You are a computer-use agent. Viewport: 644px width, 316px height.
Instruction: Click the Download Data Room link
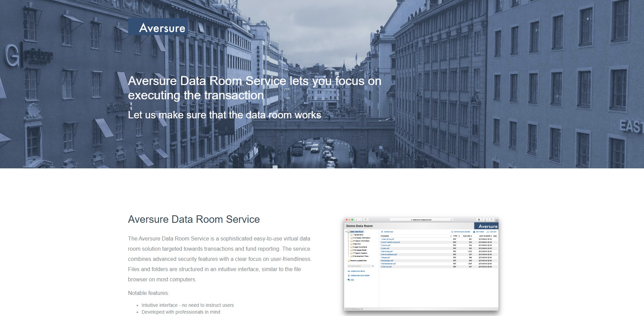point(360,276)
